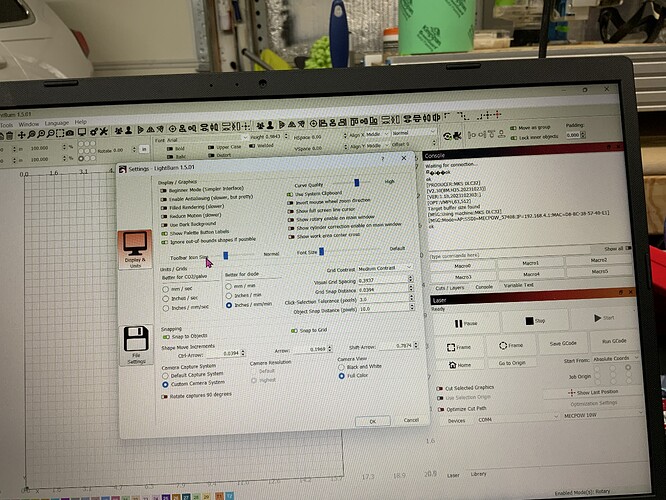
Task: Click the Grid Snap Distance stepper arrows
Action: click(x=411, y=288)
